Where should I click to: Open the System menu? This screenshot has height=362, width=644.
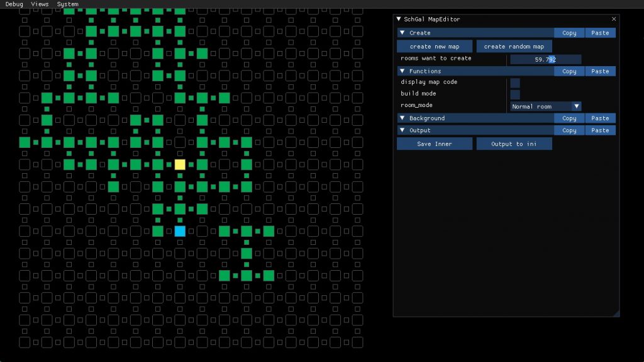click(68, 4)
